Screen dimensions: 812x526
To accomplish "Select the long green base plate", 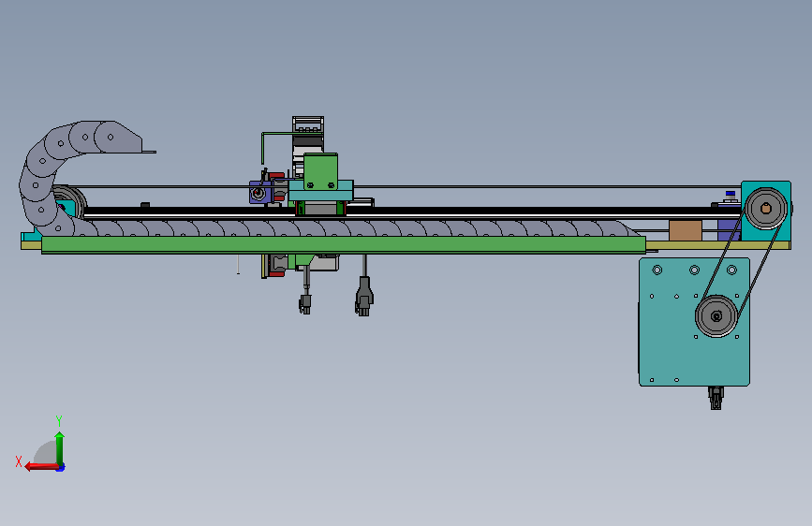I will (x=344, y=244).
